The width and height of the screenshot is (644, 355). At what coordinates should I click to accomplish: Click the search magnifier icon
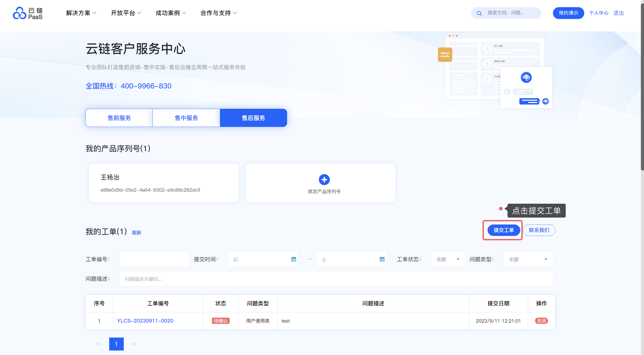point(479,13)
